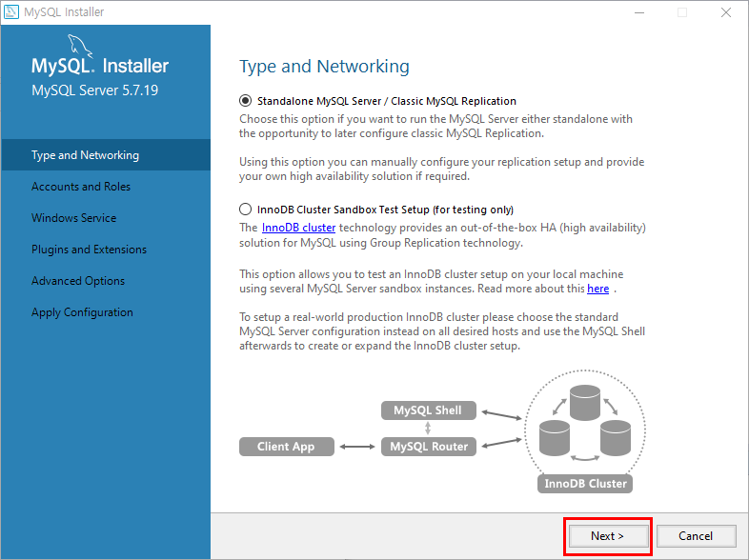The image size is (749, 560).
Task: Close the MySQL Installer window
Action: (x=726, y=12)
